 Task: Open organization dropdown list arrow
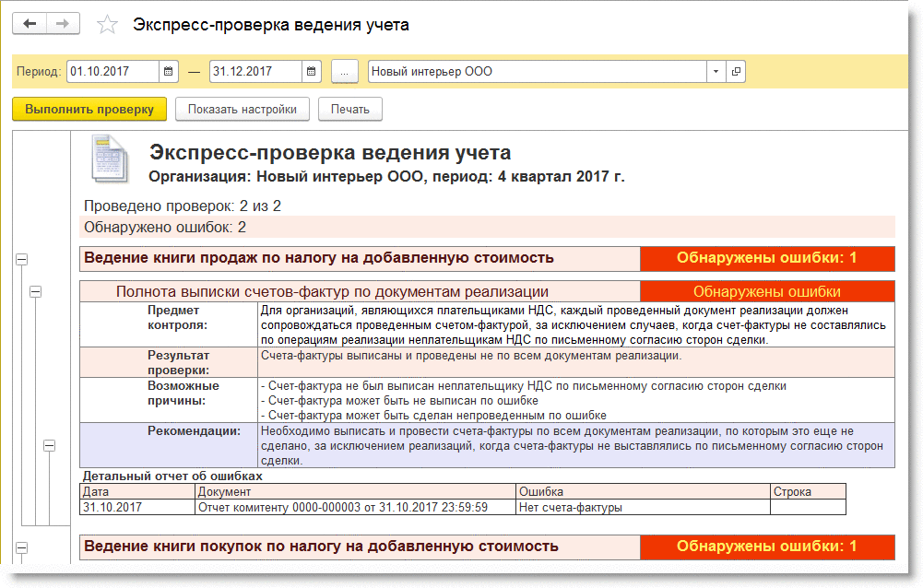716,71
